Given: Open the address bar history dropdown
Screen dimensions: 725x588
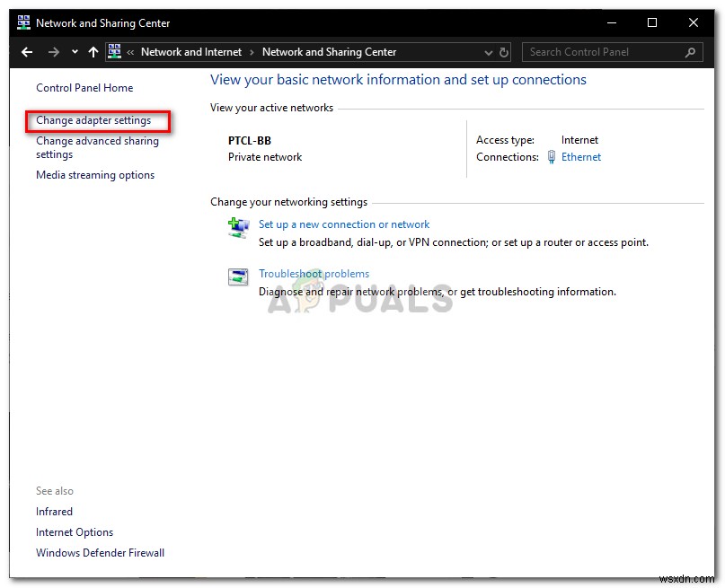Looking at the screenshot, I should tap(488, 53).
